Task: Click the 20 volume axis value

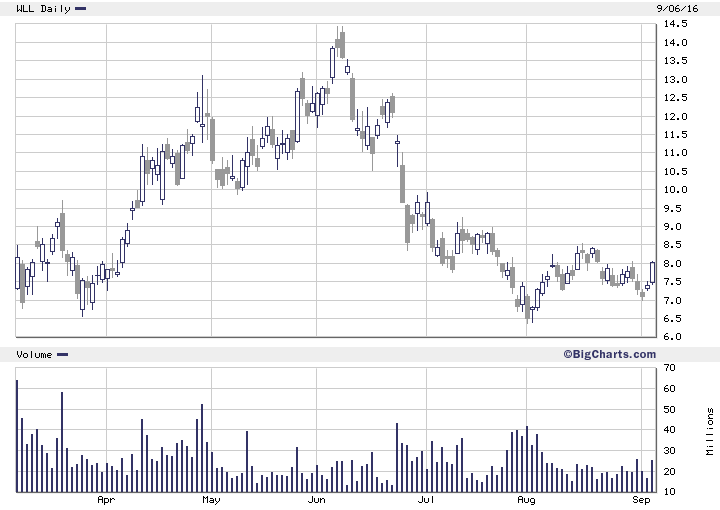Action: pyautogui.click(x=669, y=471)
